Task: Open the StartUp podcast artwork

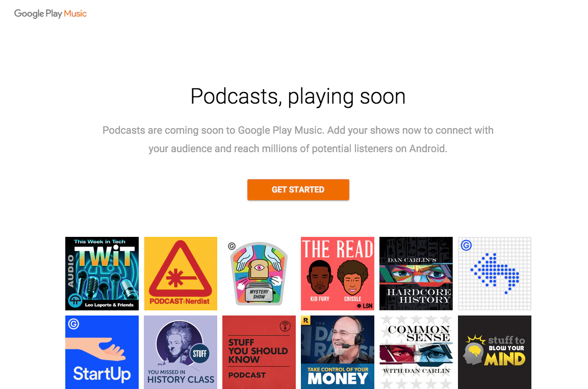Action: 102,352
